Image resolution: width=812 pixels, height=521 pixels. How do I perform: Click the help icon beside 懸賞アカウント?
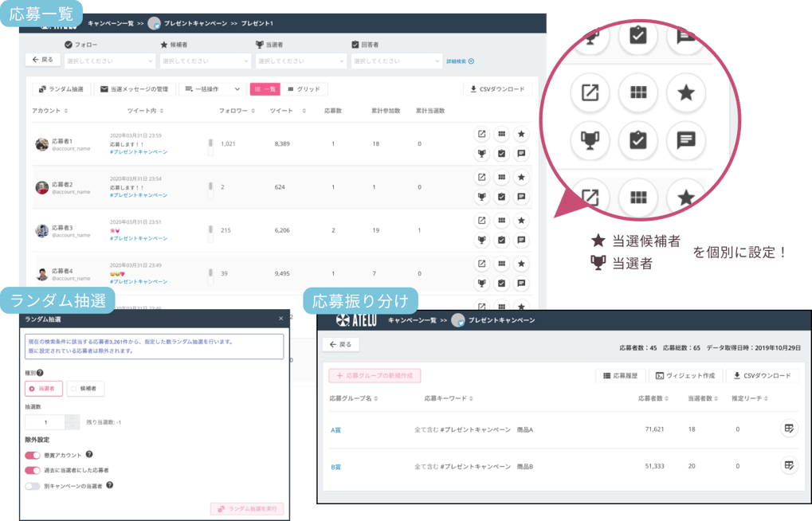[x=89, y=454]
